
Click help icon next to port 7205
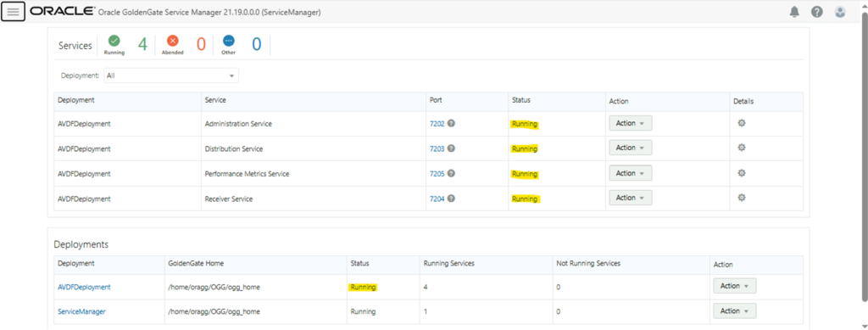coord(451,173)
